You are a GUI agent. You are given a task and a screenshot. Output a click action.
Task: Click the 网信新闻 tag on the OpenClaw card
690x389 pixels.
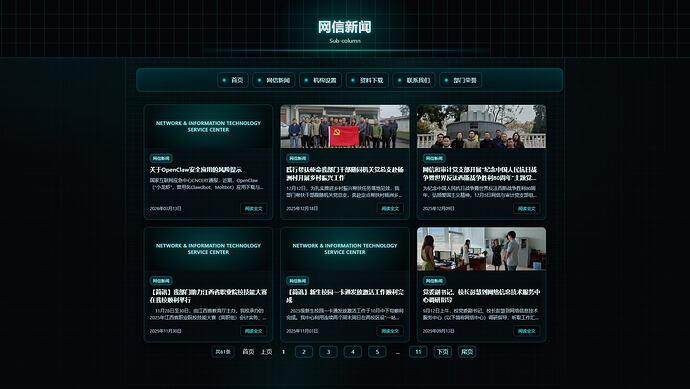pos(161,158)
